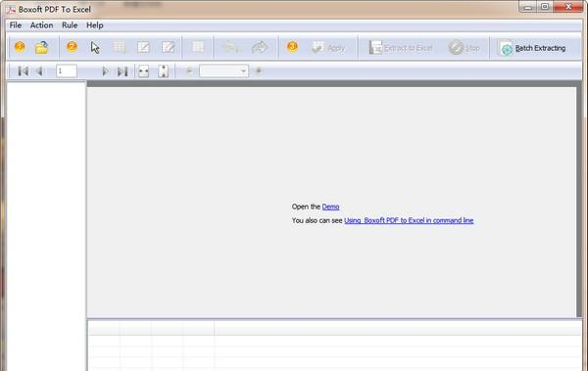Click the table icon before the undo arrow
This screenshot has height=371, width=588.
198,47
